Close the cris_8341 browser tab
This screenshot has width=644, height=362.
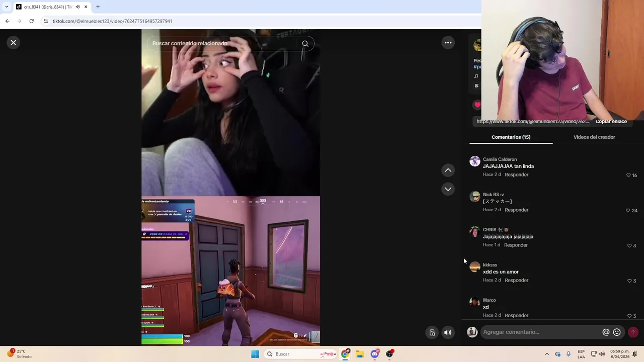coord(86,7)
